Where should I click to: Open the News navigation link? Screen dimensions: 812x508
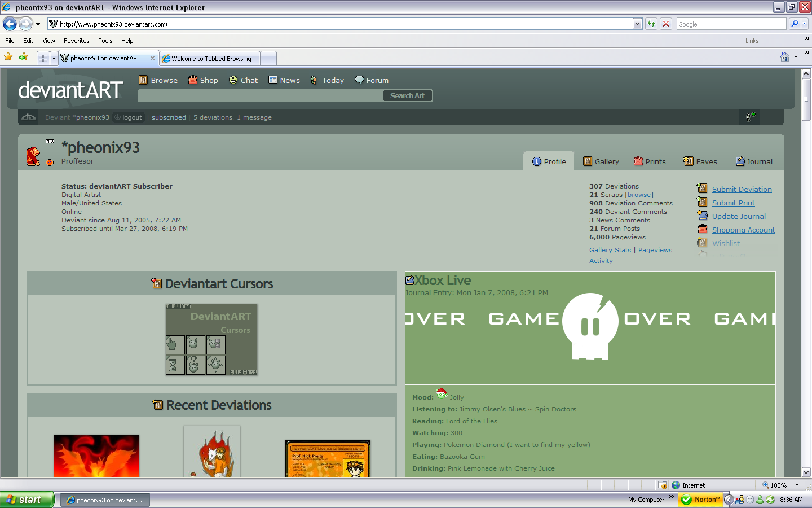click(284, 80)
